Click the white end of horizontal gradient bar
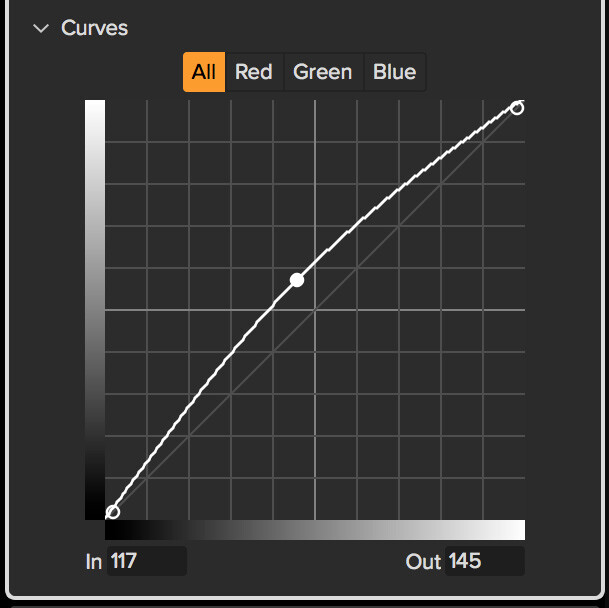Viewport: 609px width, 608px height. [x=517, y=530]
